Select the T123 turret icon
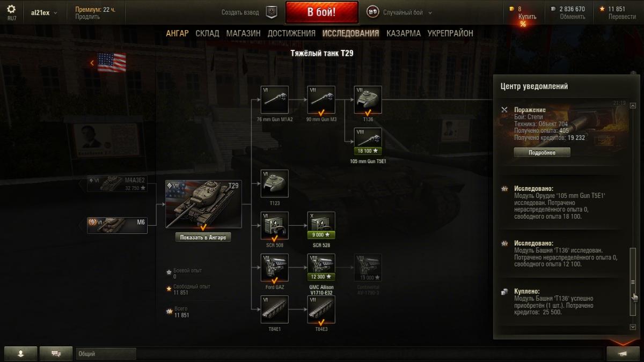The height and width of the screenshot is (362, 644). 275,183
